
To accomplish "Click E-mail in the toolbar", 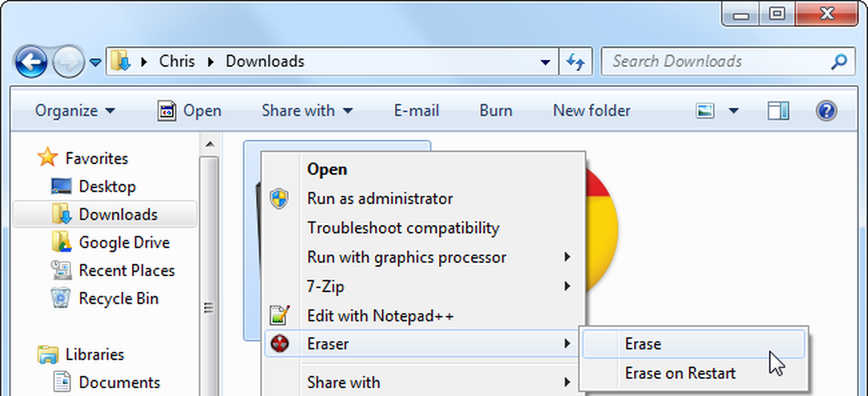I will (x=417, y=111).
